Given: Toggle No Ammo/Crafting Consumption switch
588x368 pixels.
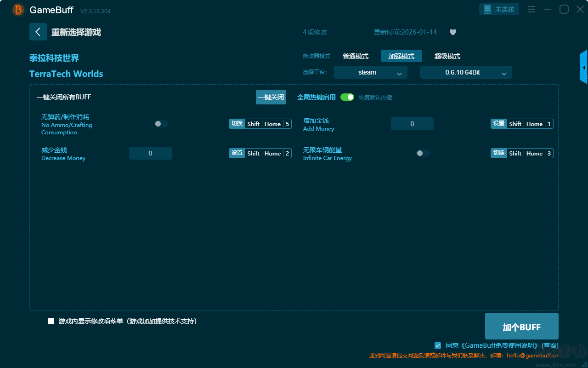Looking at the screenshot, I should click(x=161, y=124).
